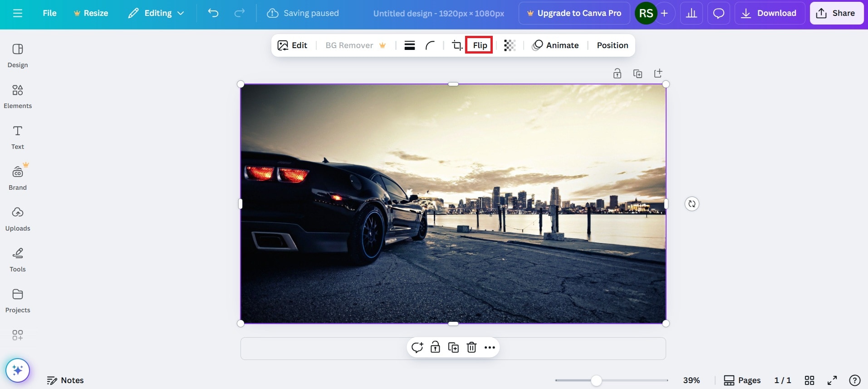
Task: Click the Saving paused status
Action: (x=303, y=13)
